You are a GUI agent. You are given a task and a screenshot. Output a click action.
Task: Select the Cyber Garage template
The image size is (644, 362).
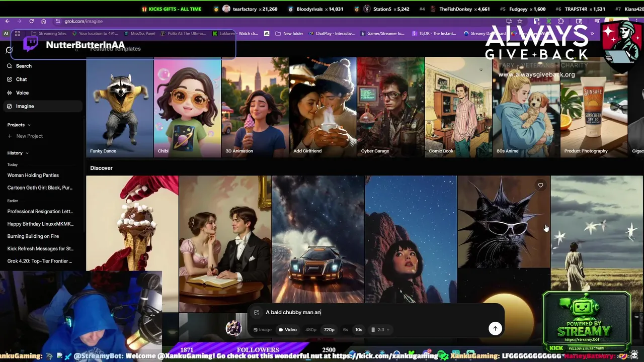tap(390, 107)
